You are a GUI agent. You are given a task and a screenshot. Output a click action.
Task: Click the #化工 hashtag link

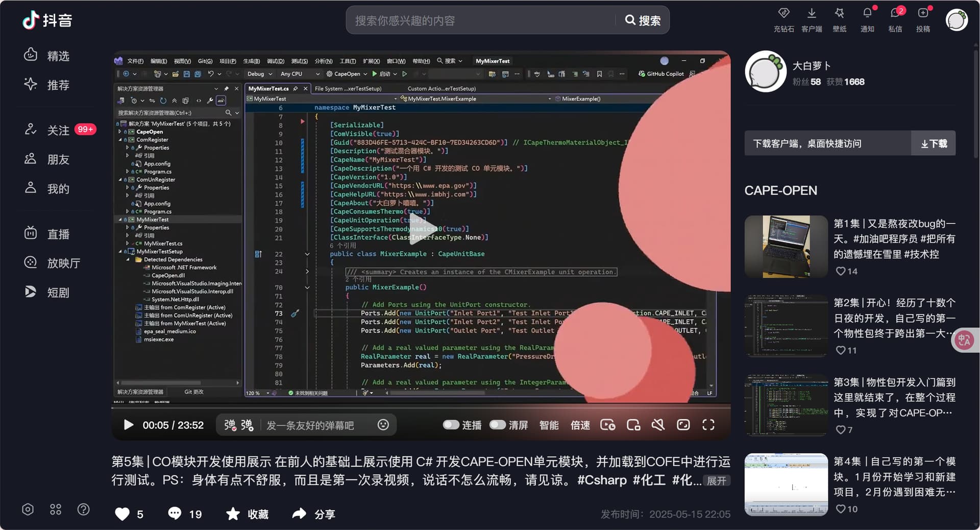649,480
